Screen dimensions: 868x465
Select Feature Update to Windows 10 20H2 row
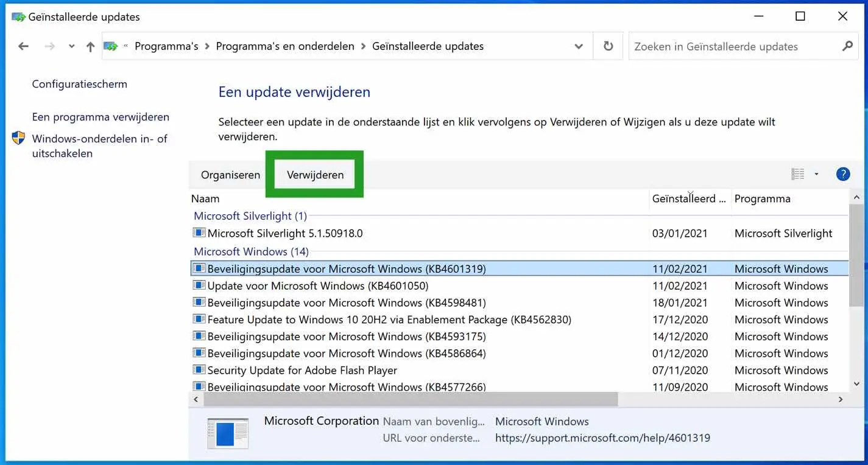(x=519, y=320)
